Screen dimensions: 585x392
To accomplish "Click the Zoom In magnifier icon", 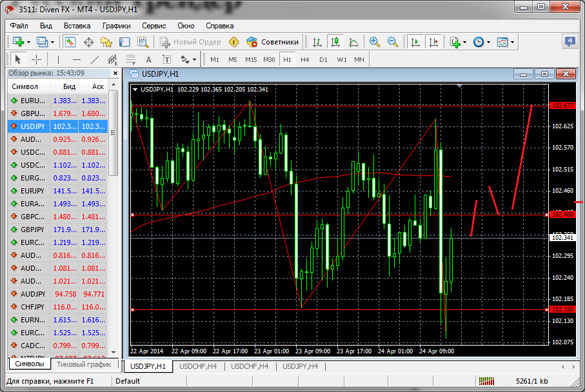I will pos(375,42).
